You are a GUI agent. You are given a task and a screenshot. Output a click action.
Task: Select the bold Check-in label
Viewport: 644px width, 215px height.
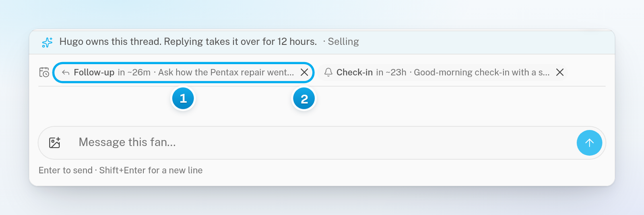click(355, 72)
